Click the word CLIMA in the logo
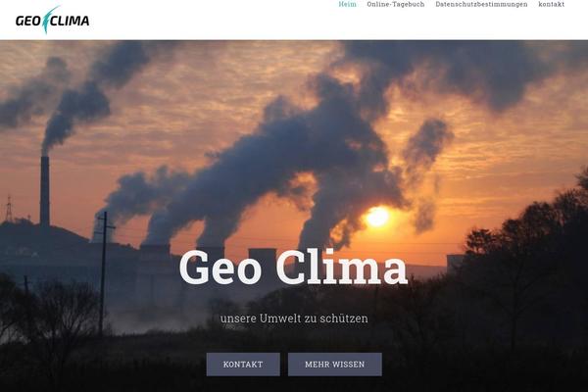Image resolution: width=588 pixels, height=392 pixels. [x=71, y=21]
